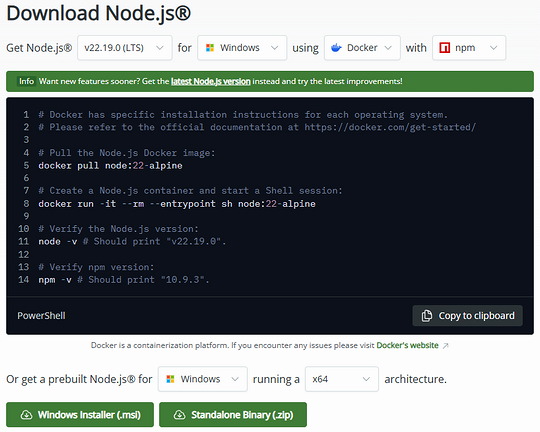Viewport: 540px width, 432px height.
Task: Copy the code to clipboard
Action: coord(467,316)
